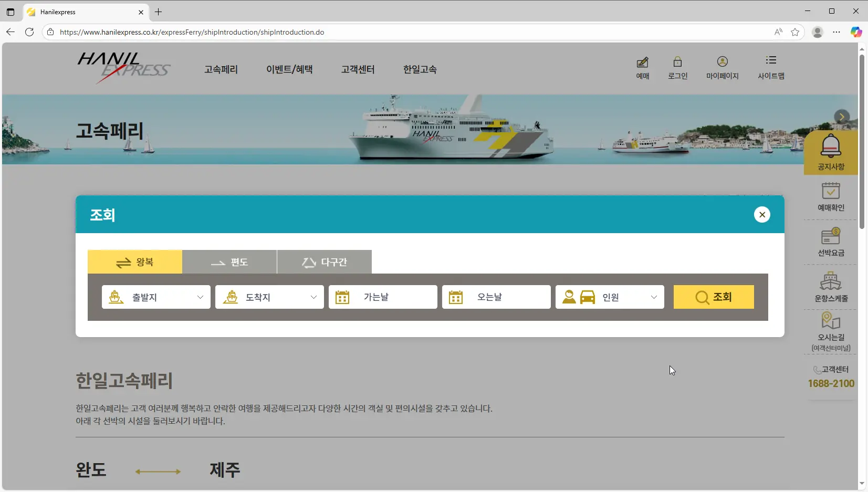
Task: Click the 로그인 login icon
Action: click(x=677, y=67)
